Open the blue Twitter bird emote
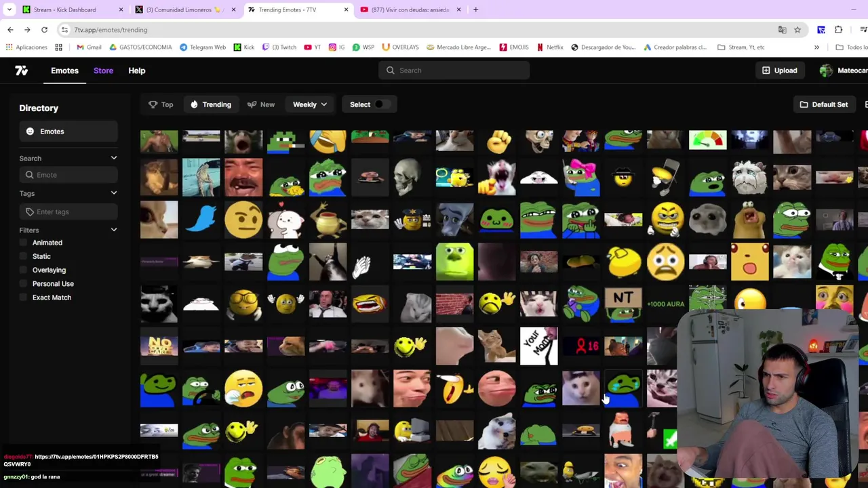This screenshot has height=488, width=868. point(201,220)
